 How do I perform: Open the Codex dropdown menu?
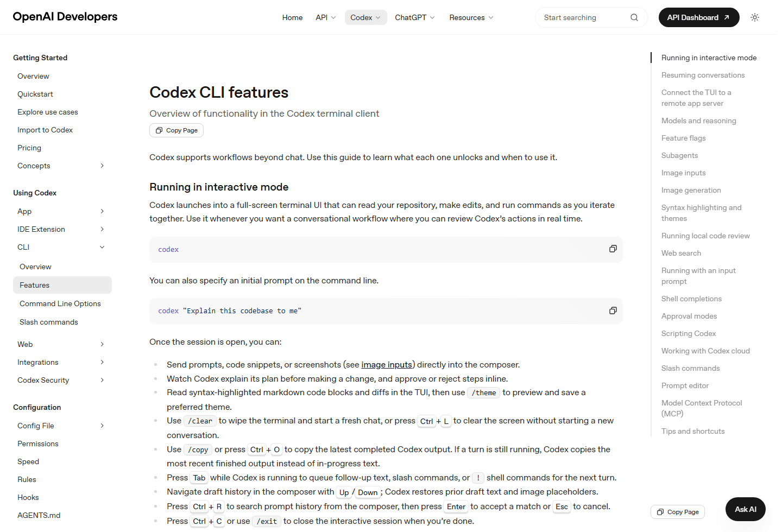click(x=366, y=17)
